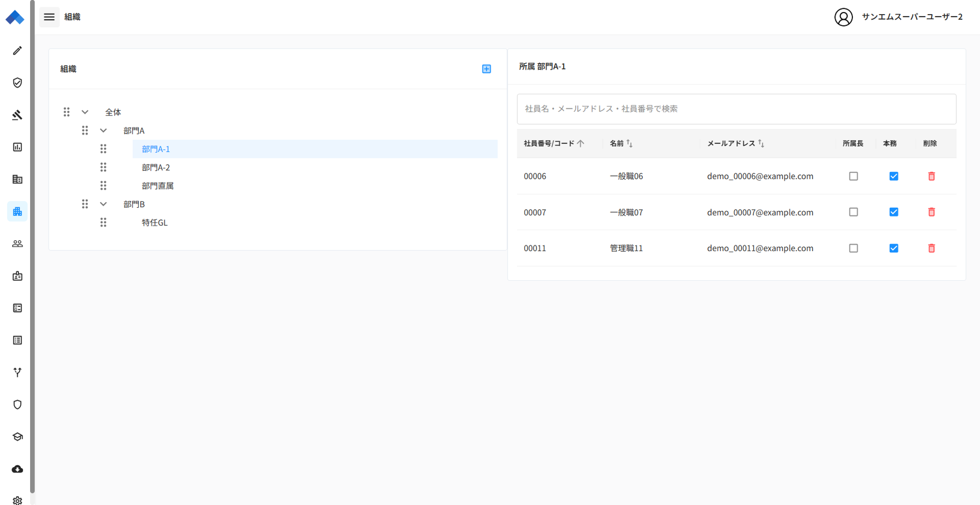The image size is (980, 505).
Task: Select 全体 root in the tree
Action: (x=113, y=112)
